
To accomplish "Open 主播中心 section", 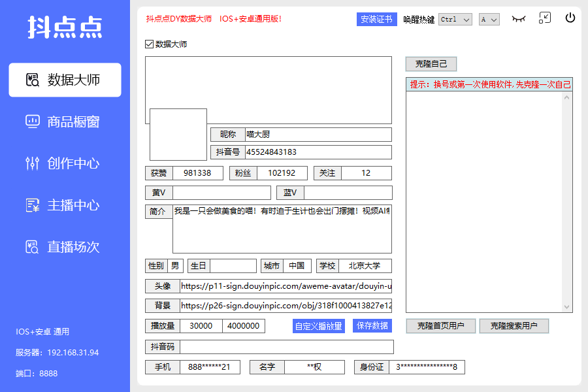I will (73, 205).
